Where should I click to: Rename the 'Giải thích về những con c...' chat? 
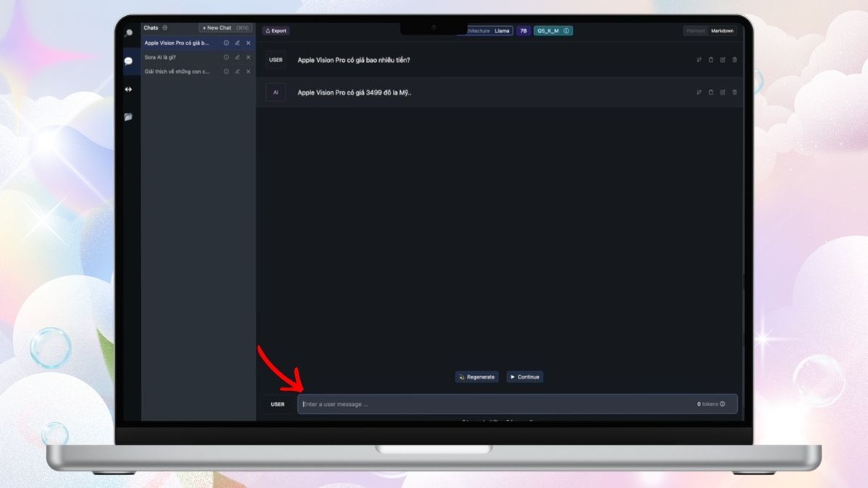(x=237, y=72)
